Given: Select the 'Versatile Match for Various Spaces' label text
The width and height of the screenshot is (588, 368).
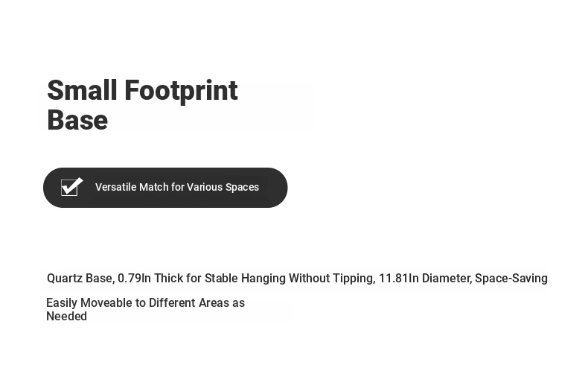Looking at the screenshot, I should point(177,187).
